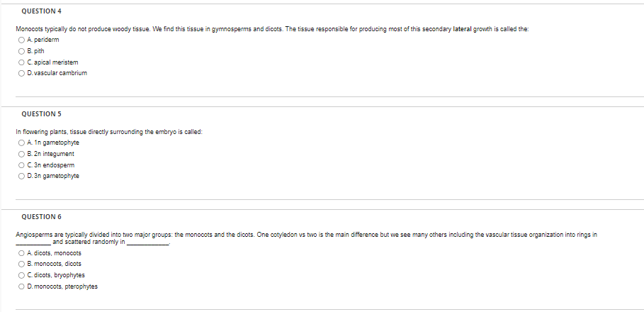Select A. 1n gametophyte for Question 5
This screenshot has height=312, width=644.
tap(21, 143)
